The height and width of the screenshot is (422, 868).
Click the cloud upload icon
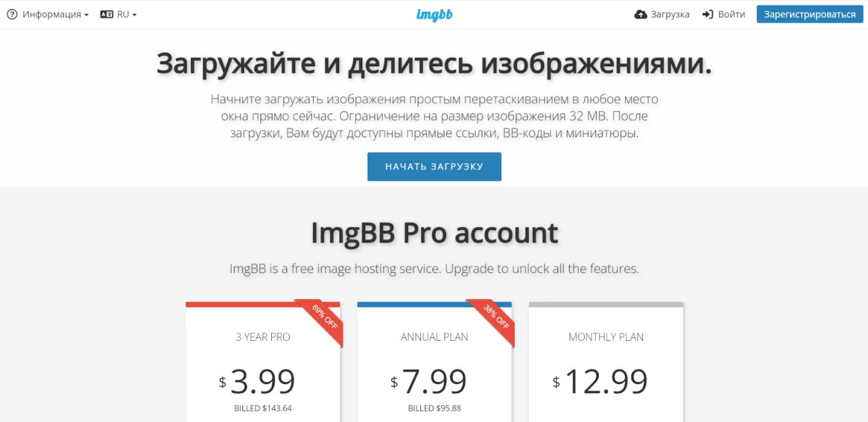641,15
